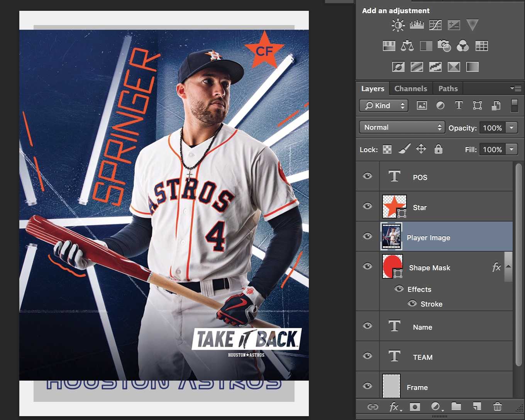
Task: Add a Black & White adjustment
Action: [426, 46]
